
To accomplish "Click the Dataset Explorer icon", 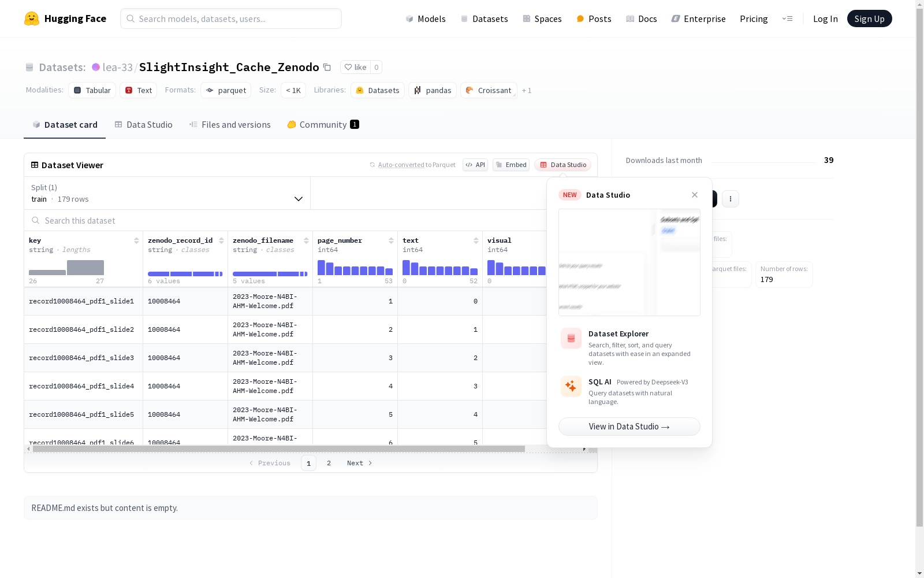I will click(571, 339).
